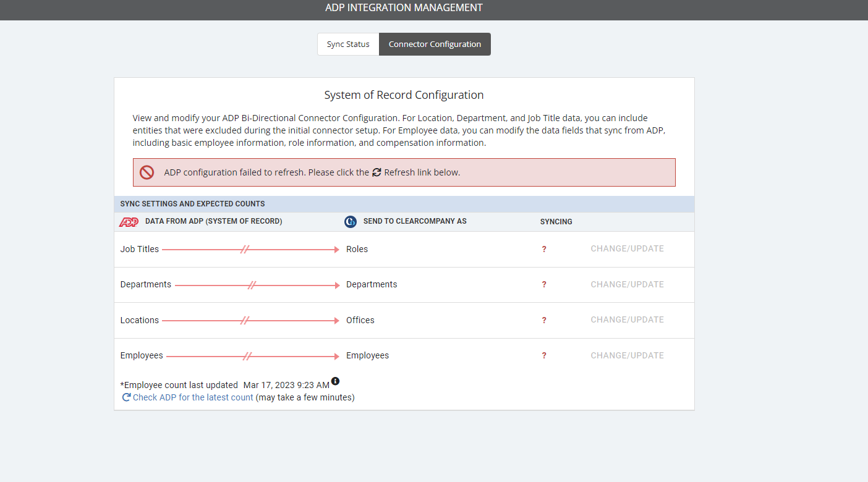The image size is (868, 482).
Task: Click CHANGE/UPDATE for Departments row
Action: pyautogui.click(x=627, y=285)
